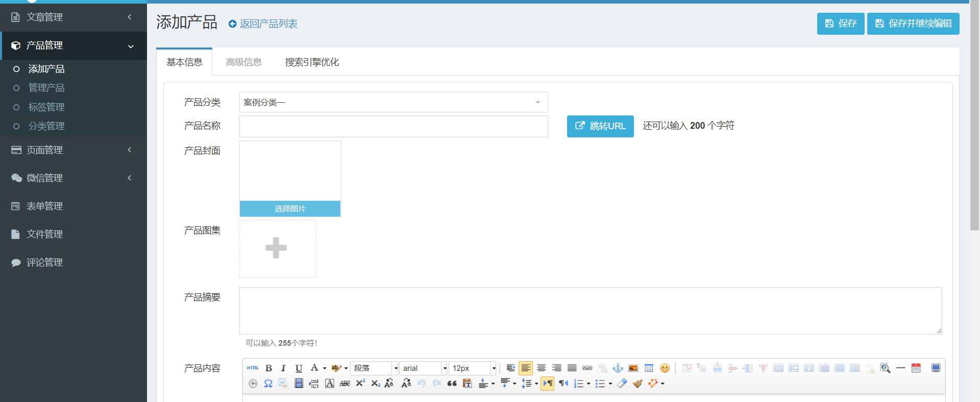
Task: Apply bold formatting in the editor
Action: coord(268,368)
